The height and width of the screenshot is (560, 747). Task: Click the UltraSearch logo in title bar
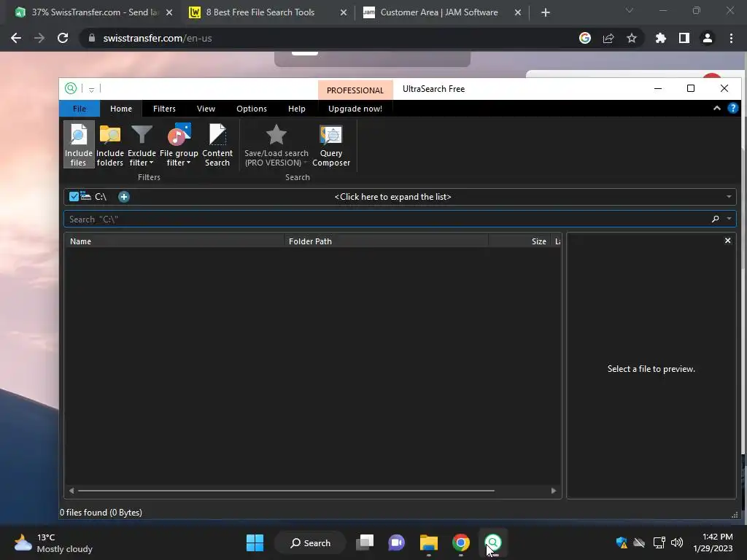[71, 88]
